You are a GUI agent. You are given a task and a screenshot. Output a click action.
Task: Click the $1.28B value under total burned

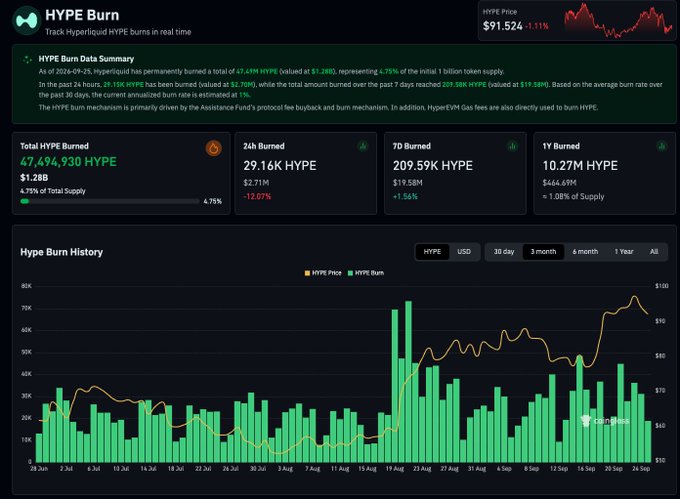[x=34, y=178]
